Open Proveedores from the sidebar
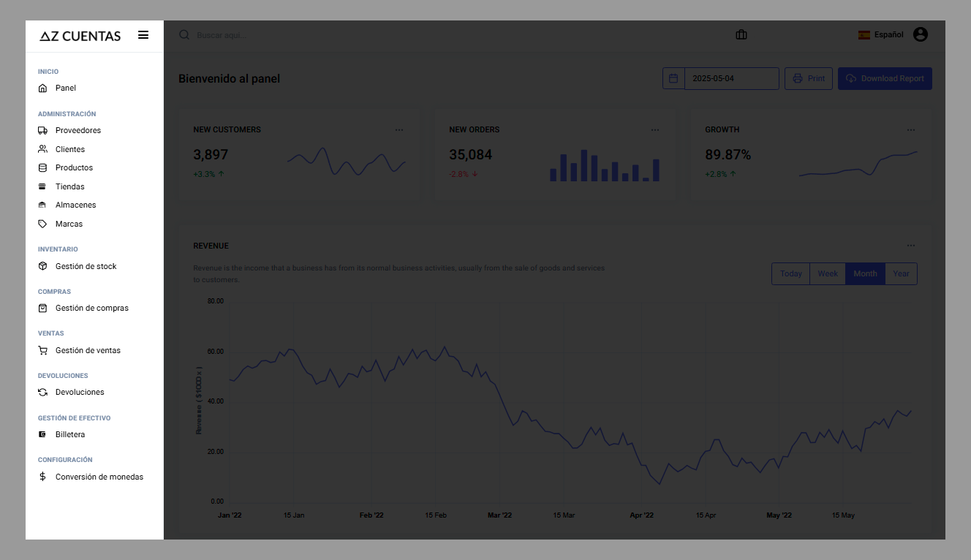971x560 pixels. (x=78, y=130)
